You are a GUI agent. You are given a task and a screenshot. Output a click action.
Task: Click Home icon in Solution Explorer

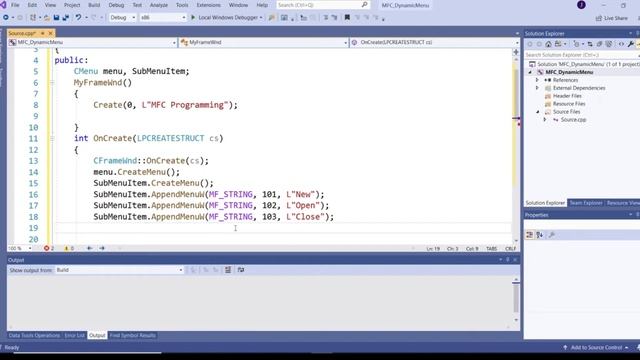click(x=548, y=44)
